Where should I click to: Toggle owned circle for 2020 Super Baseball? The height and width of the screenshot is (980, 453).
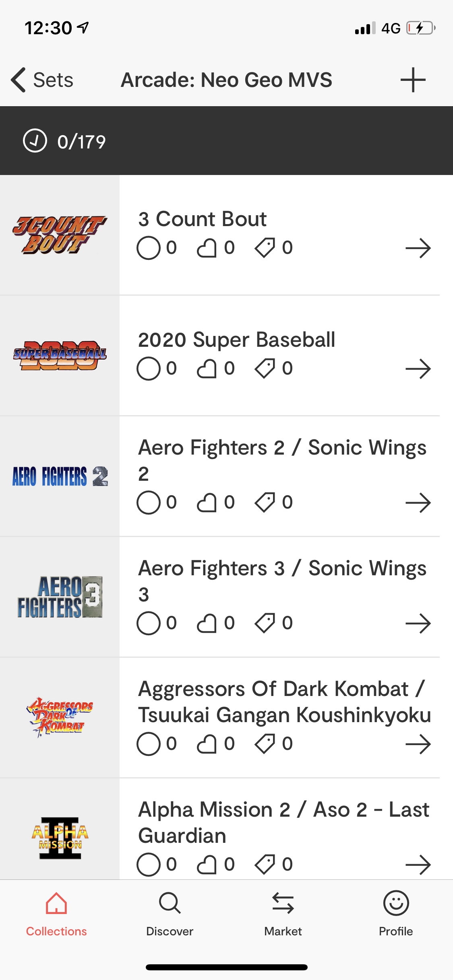(x=149, y=369)
